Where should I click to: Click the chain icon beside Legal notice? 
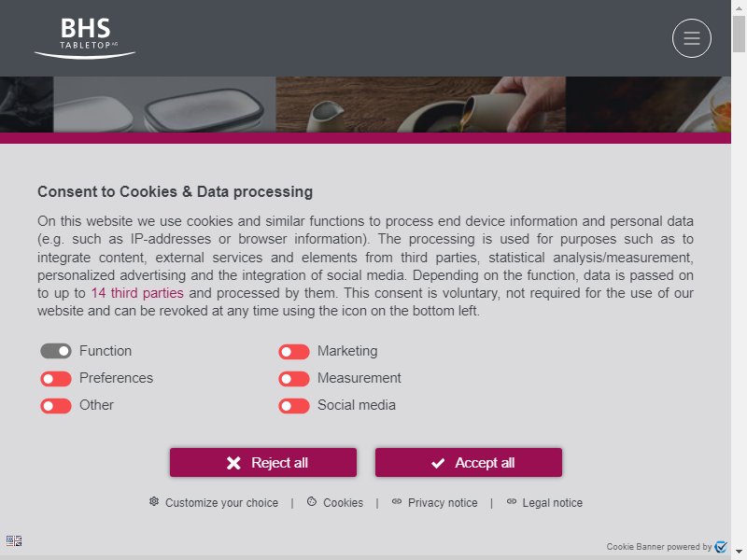point(511,501)
